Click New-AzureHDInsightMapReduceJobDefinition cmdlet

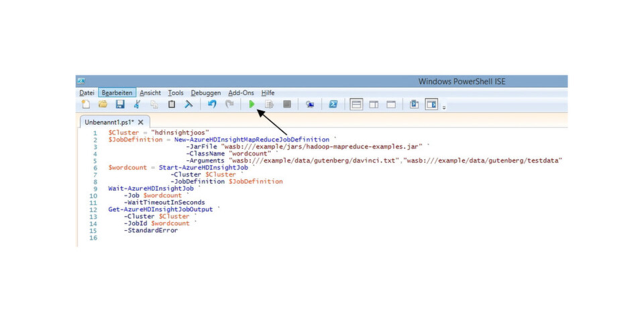[x=252, y=140]
